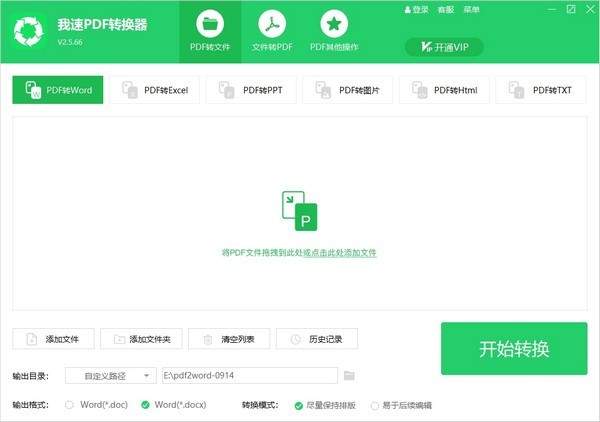Image resolution: width=600 pixels, height=422 pixels.
Task: Switch to the PDF转TXT tab
Action: (x=541, y=90)
